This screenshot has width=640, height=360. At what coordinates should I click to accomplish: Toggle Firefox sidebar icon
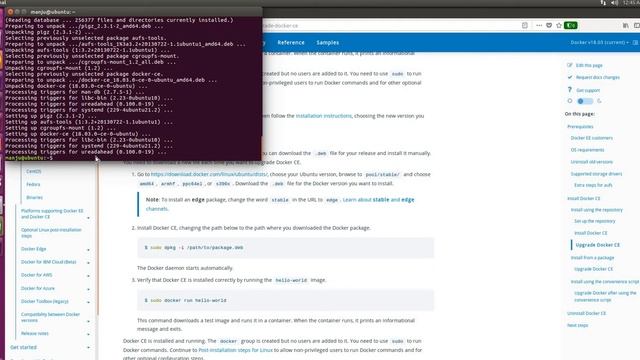click(x=636, y=25)
